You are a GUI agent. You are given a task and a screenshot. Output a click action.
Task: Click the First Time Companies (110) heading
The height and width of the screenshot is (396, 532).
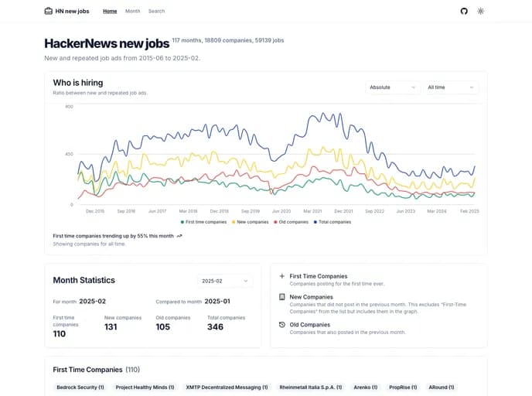tap(97, 370)
